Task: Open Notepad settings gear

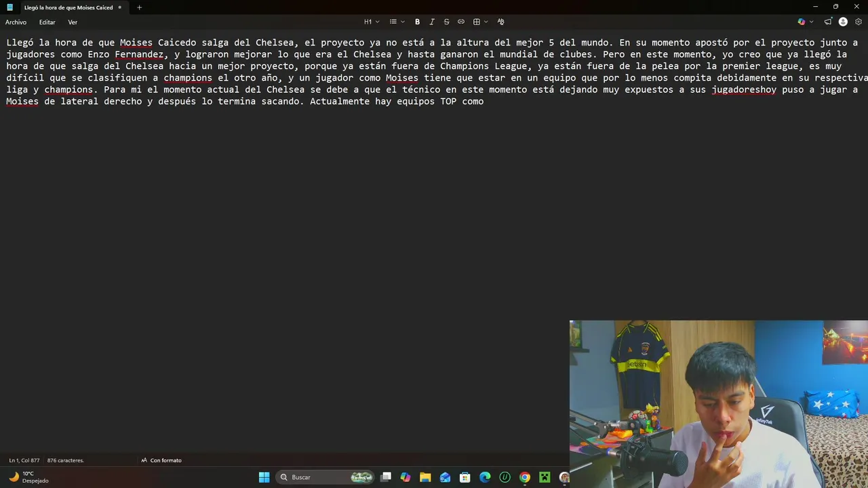Action: [858, 22]
